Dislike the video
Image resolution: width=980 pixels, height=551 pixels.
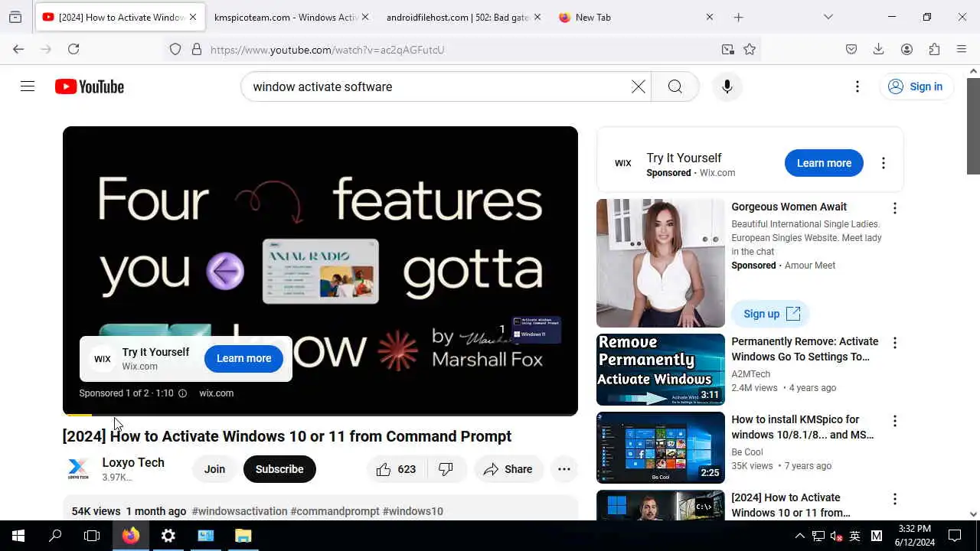(x=446, y=469)
